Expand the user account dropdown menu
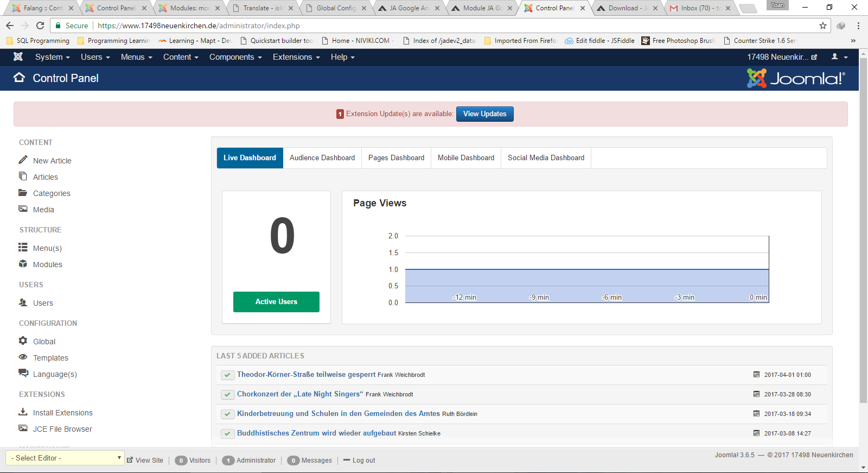This screenshot has height=473, width=868. point(839,57)
